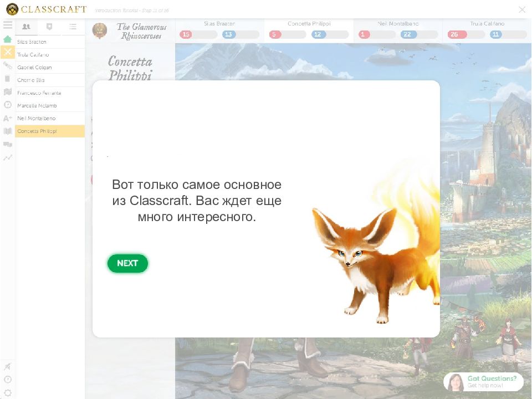Switch to the teams shield tab
The image size is (532, 399).
[49, 27]
